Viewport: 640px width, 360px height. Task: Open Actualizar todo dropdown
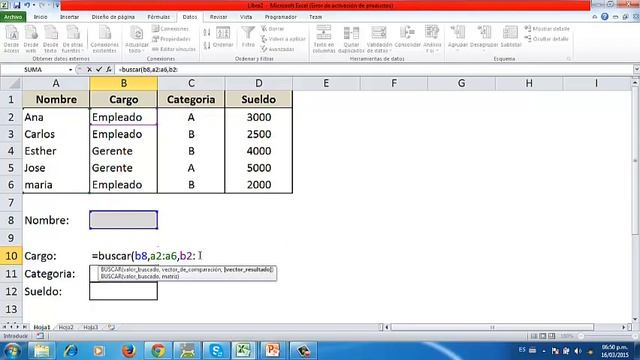coord(136,39)
